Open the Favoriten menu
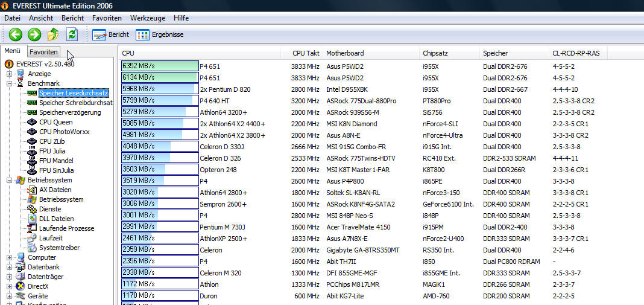Screen dimensions: 644x305 click(107, 18)
